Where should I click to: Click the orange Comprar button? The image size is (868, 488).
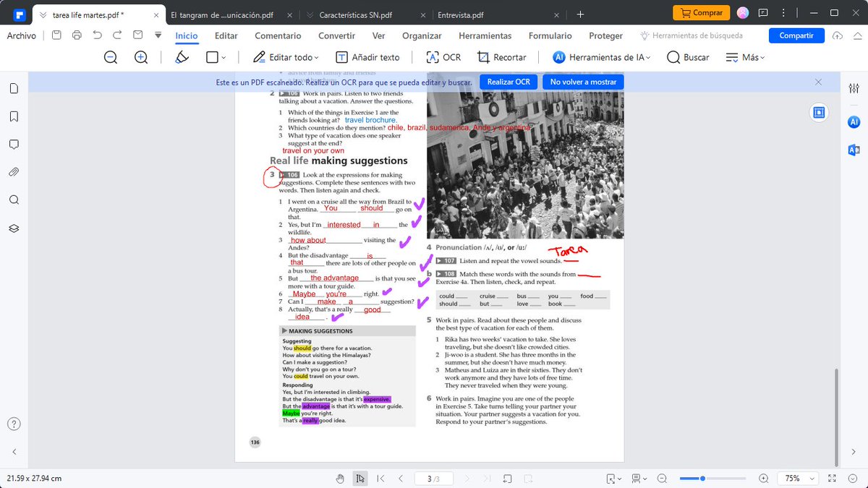(701, 12)
